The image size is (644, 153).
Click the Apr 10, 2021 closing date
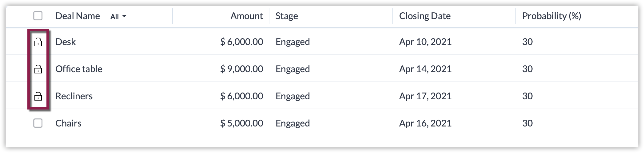(425, 42)
